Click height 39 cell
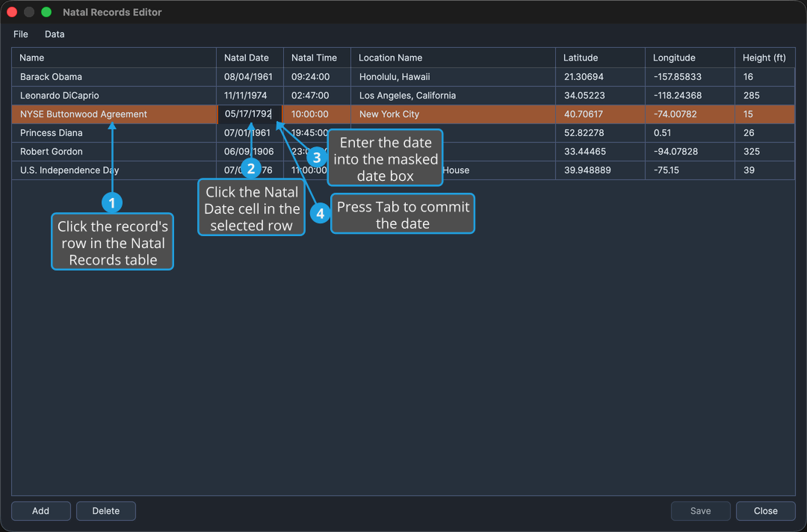Viewport: 807px width, 532px height. (765, 170)
